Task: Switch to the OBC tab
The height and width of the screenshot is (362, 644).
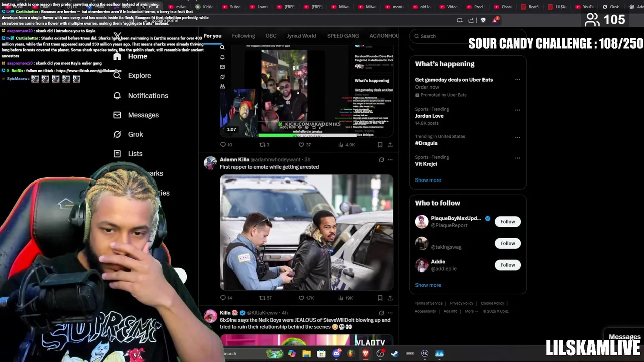Action: 271,36
